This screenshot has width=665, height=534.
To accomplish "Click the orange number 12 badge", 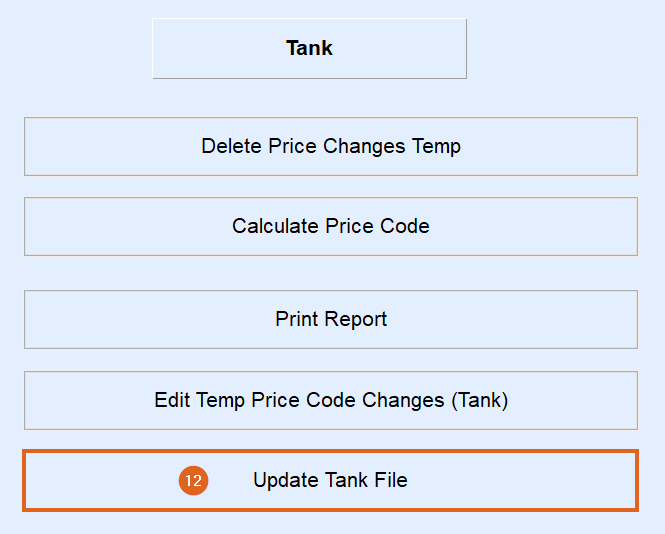I will 193,481.
